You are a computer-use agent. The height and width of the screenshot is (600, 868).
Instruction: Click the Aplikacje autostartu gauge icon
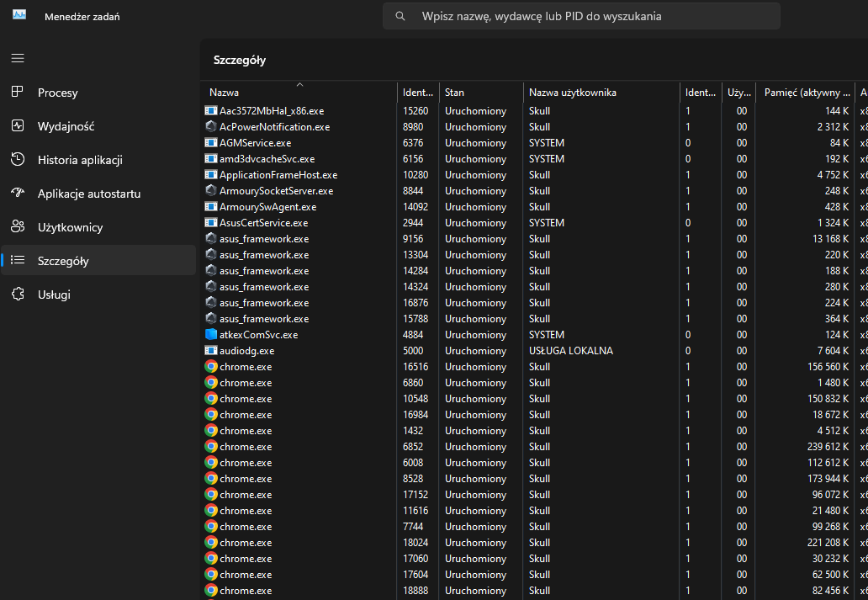18,193
